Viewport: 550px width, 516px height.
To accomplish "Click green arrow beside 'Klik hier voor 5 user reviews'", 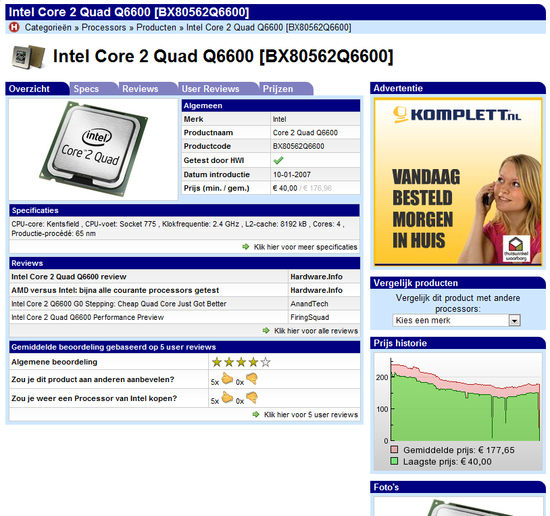I will [x=256, y=414].
